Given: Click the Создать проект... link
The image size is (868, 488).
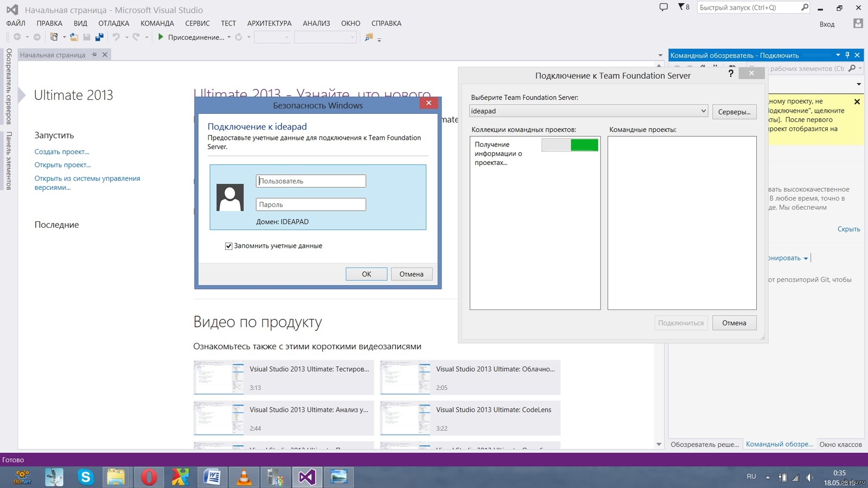Looking at the screenshot, I should 62,152.
